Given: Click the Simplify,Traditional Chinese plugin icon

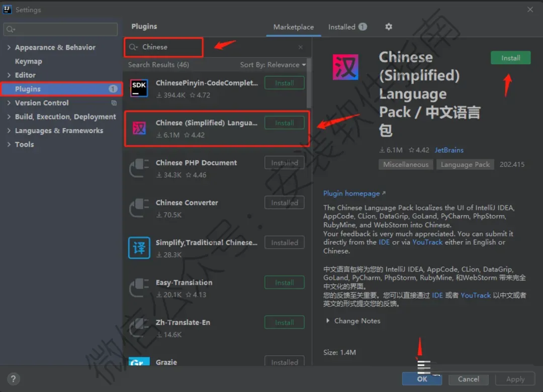Looking at the screenshot, I should [x=139, y=248].
